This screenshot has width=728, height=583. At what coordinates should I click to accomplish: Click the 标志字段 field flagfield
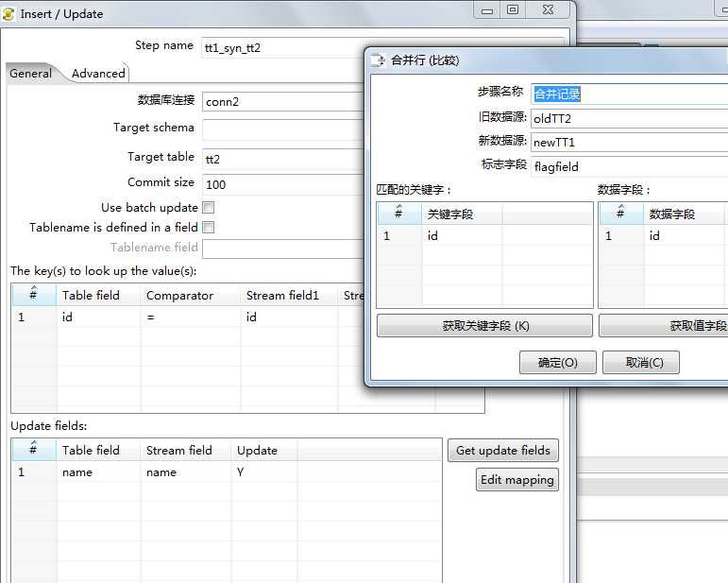click(x=630, y=166)
